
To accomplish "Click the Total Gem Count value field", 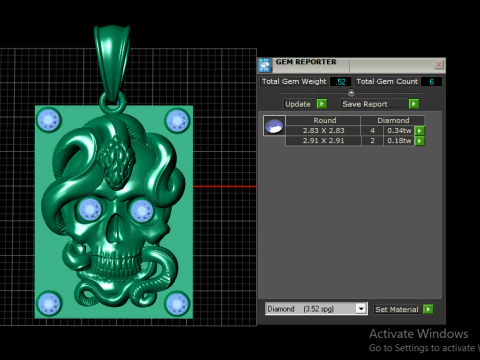I will click(432, 82).
